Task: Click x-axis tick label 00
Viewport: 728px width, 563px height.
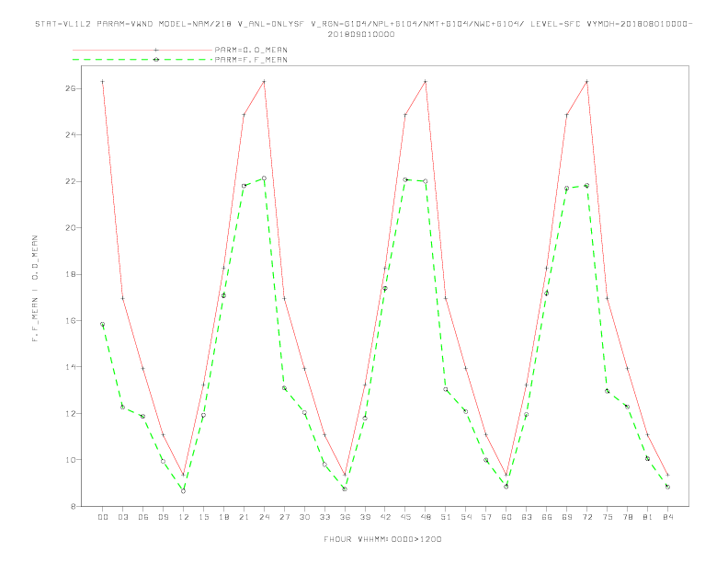Action: click(103, 517)
